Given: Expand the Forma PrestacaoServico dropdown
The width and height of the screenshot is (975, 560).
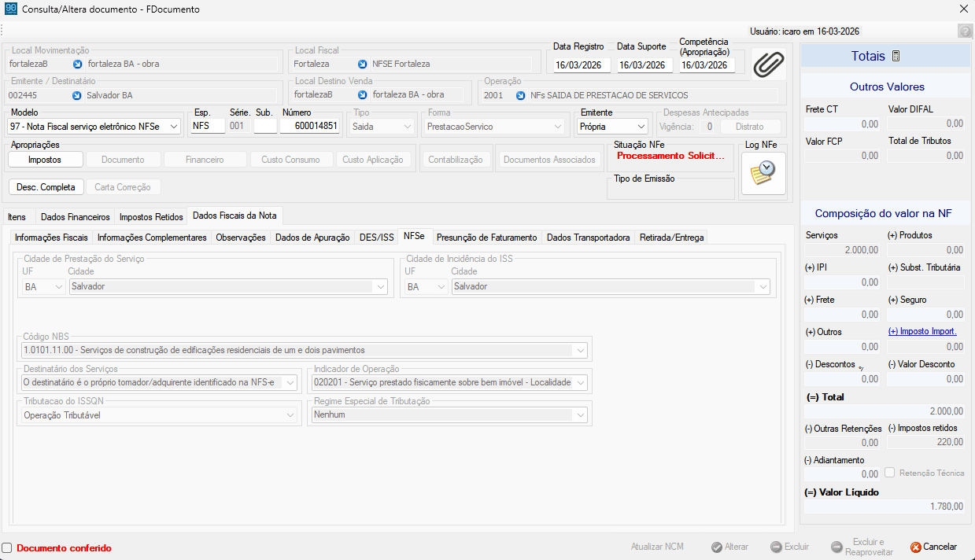Looking at the screenshot, I should [560, 126].
